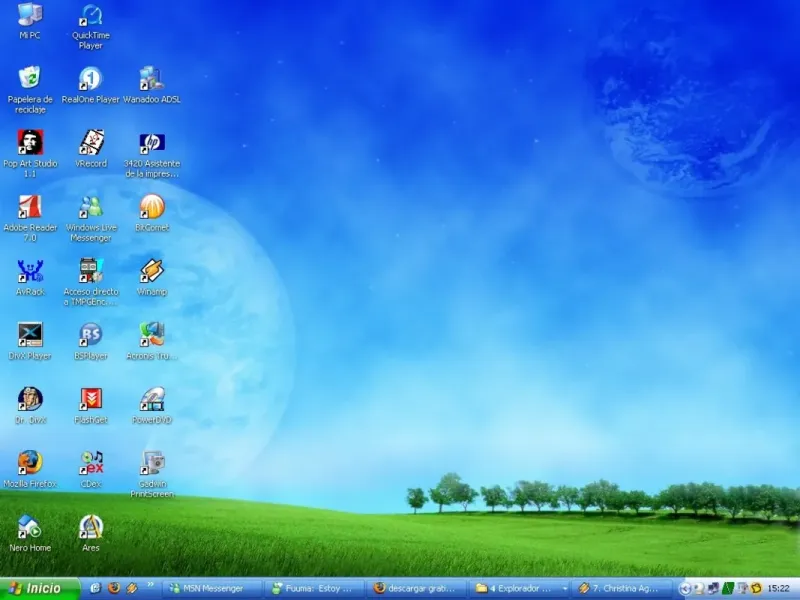This screenshot has height=600, width=800.
Task: Open the grouped Explorador taskbar button
Action: pyautogui.click(x=519, y=588)
